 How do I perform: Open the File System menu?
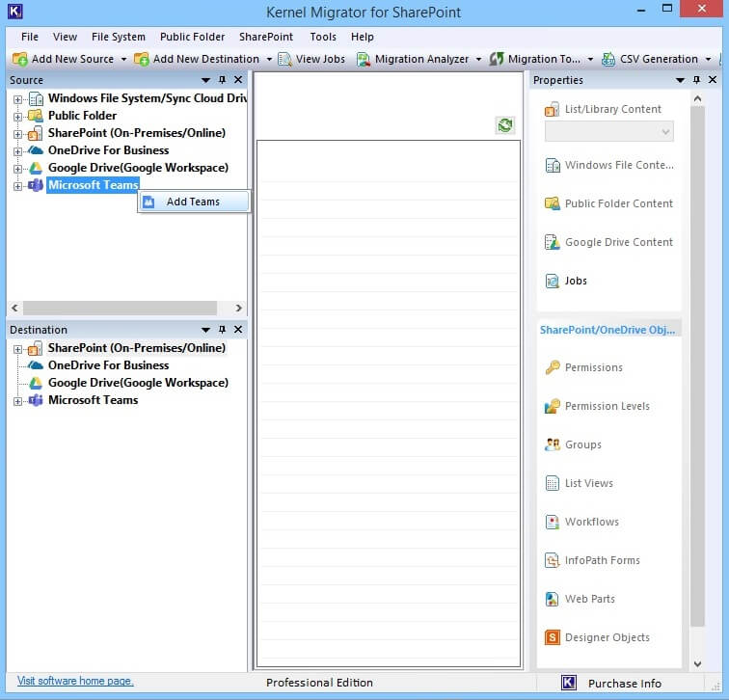click(x=118, y=37)
